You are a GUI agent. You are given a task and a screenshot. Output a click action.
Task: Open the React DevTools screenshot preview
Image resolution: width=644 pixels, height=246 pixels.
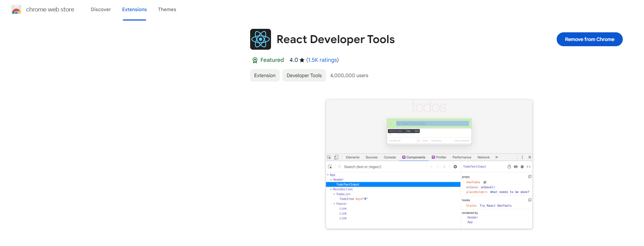pos(429,164)
